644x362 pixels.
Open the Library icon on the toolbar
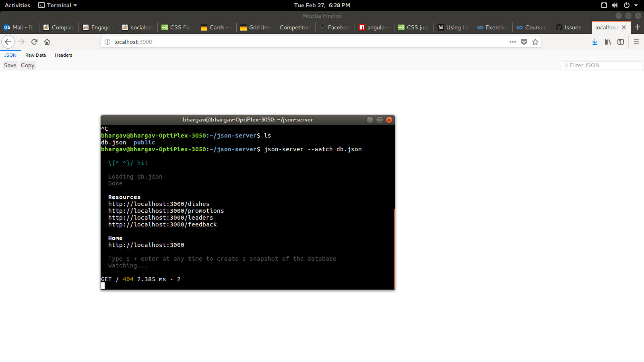click(x=608, y=42)
